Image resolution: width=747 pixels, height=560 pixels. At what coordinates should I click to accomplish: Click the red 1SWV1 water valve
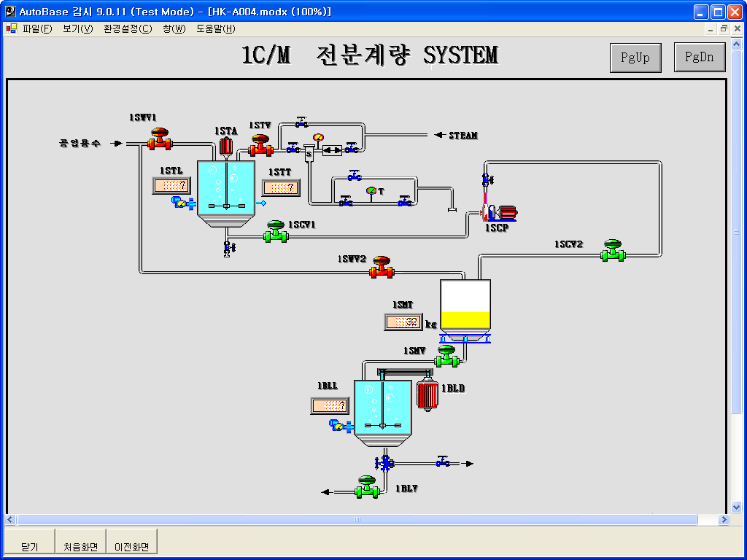point(159,139)
